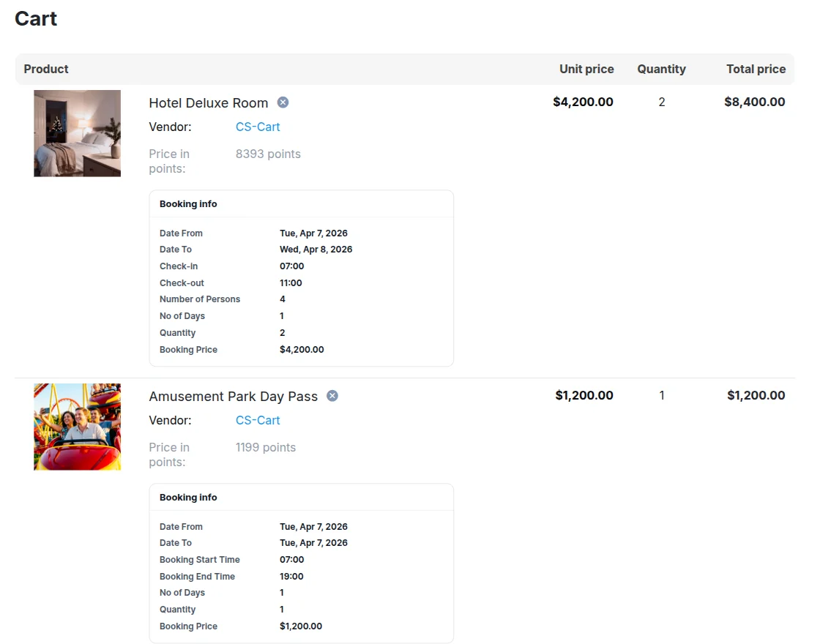Image resolution: width=820 pixels, height=644 pixels.
Task: Click the Amusement Park Day Pass thumbnail image
Action: pyautogui.click(x=77, y=427)
